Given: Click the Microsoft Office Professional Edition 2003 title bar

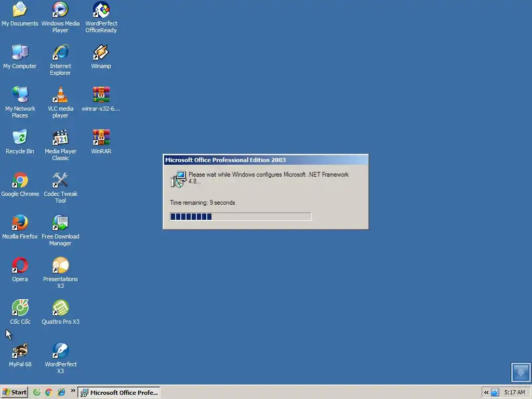Looking at the screenshot, I should click(265, 160).
